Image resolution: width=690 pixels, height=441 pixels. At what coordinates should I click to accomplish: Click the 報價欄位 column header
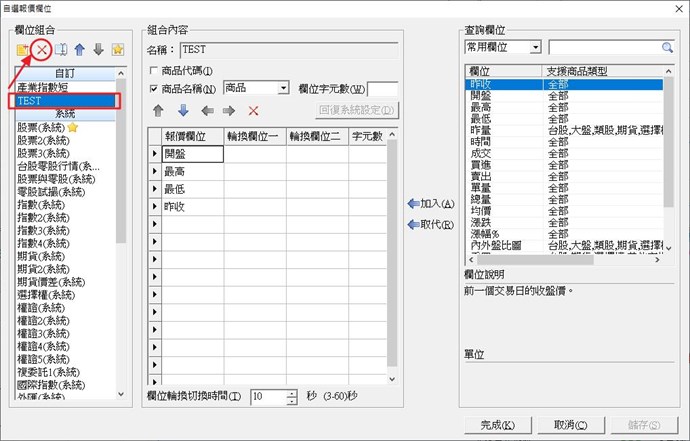[193, 136]
